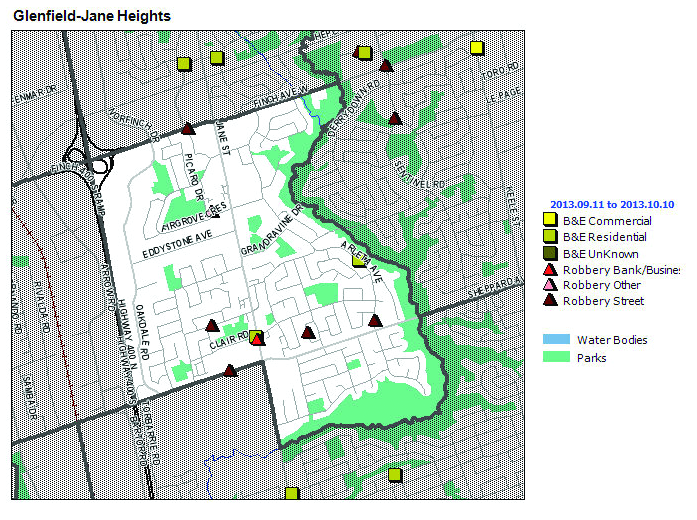Screen dimensions: 697x520
Task: Click the ARLETA AVE street label
Action: click(362, 262)
